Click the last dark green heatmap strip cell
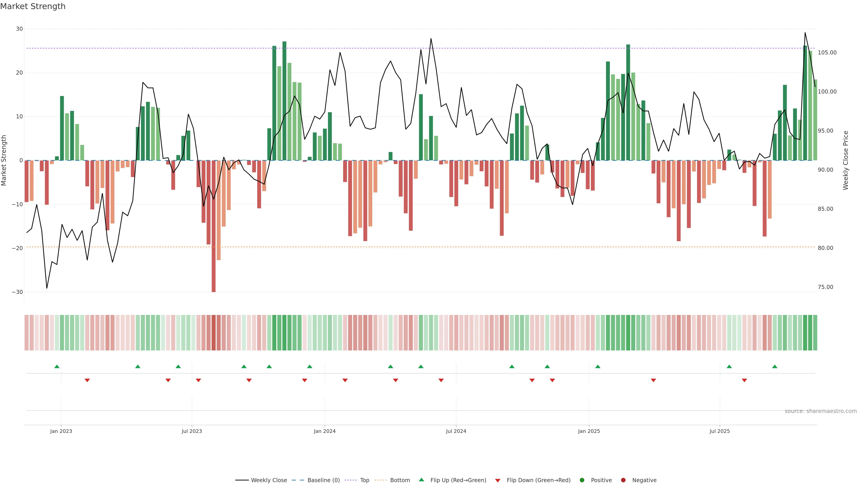This screenshot has height=488, width=868. [x=810, y=333]
